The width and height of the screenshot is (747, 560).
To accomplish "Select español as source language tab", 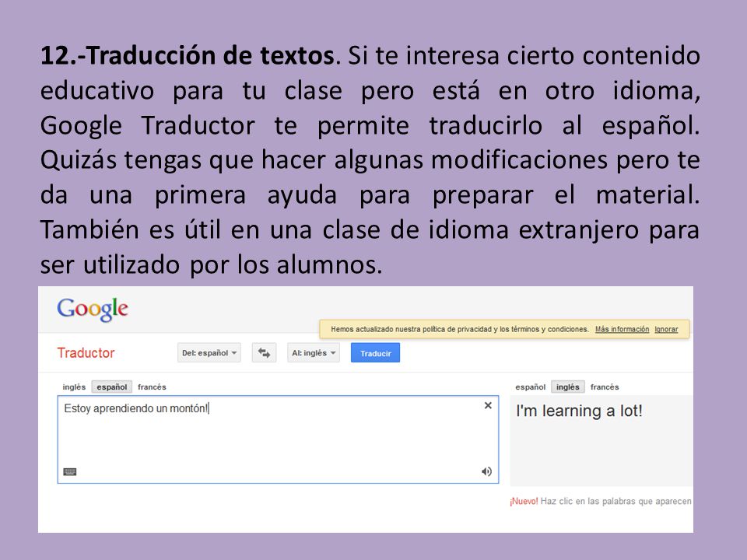I will pyautogui.click(x=112, y=387).
